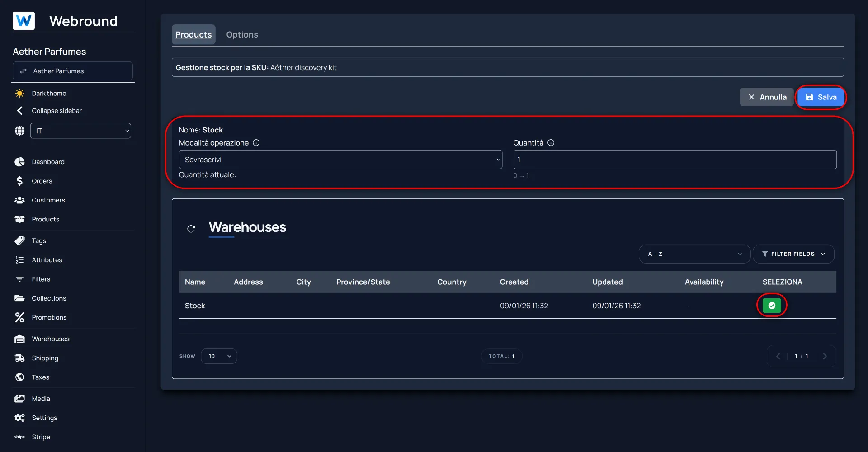The width and height of the screenshot is (868, 452).
Task: Open the IT language dropdown
Action: [x=80, y=131]
